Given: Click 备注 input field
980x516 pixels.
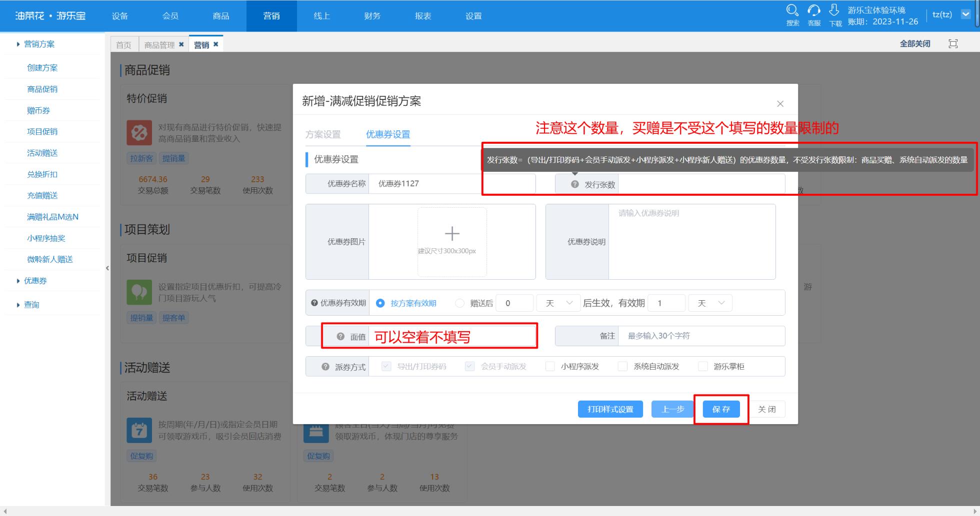Looking at the screenshot, I should (701, 336).
